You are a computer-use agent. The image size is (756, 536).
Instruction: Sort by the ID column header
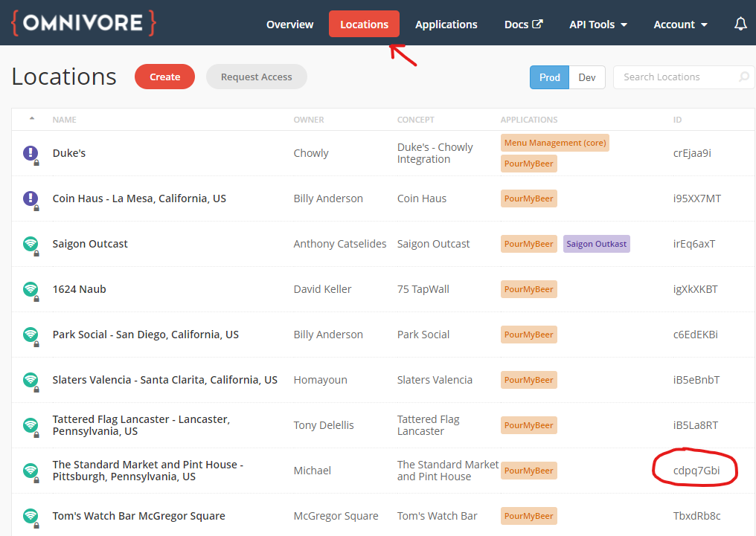click(677, 120)
